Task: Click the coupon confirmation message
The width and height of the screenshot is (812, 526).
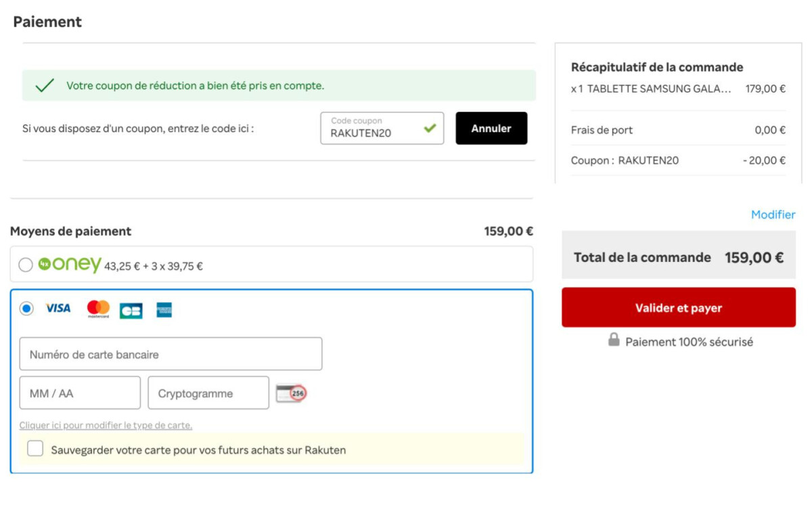Action: pyautogui.click(x=195, y=86)
